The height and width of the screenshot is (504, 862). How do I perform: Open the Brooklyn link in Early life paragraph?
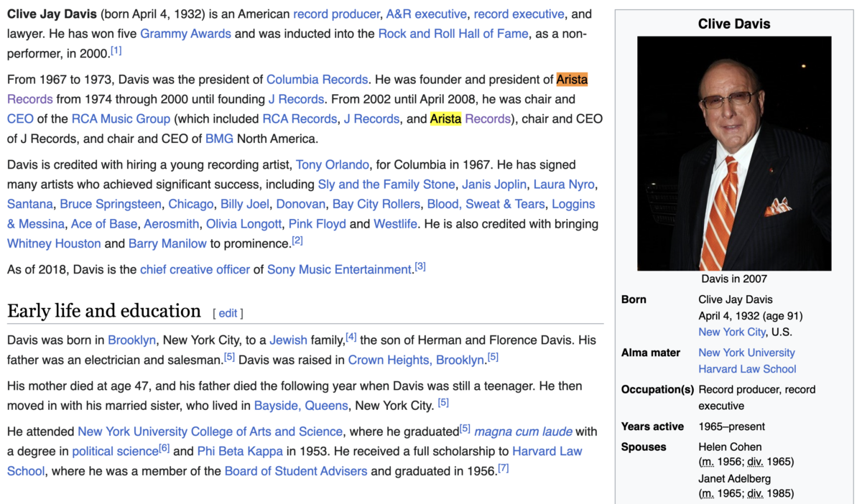tap(132, 340)
